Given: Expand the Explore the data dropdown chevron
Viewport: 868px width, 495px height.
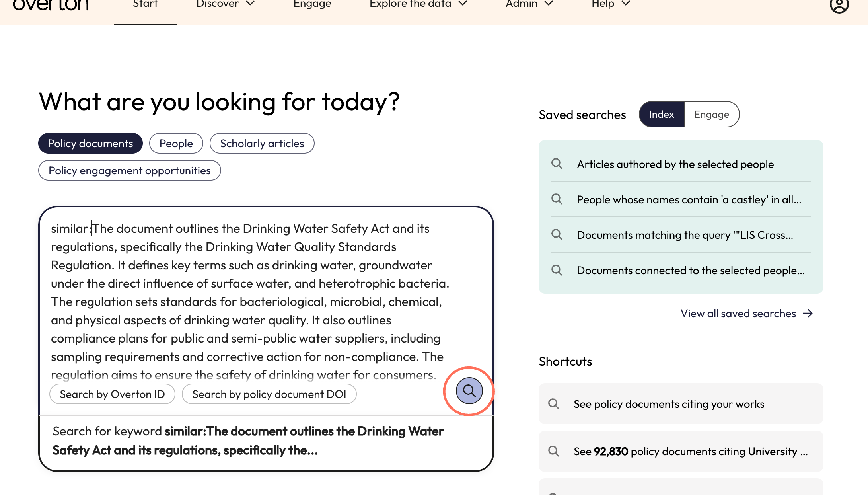Looking at the screenshot, I should (x=463, y=4).
